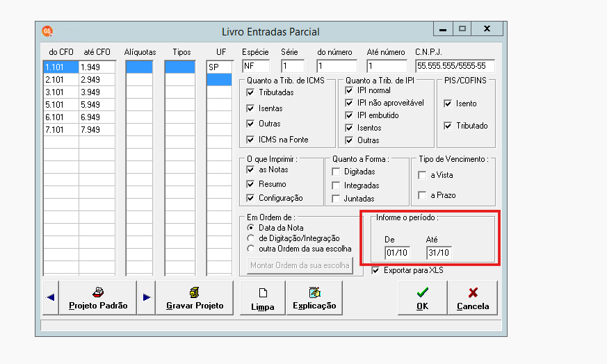Click the C.N.P.J. input field
This screenshot has height=364, width=607.
[455, 66]
